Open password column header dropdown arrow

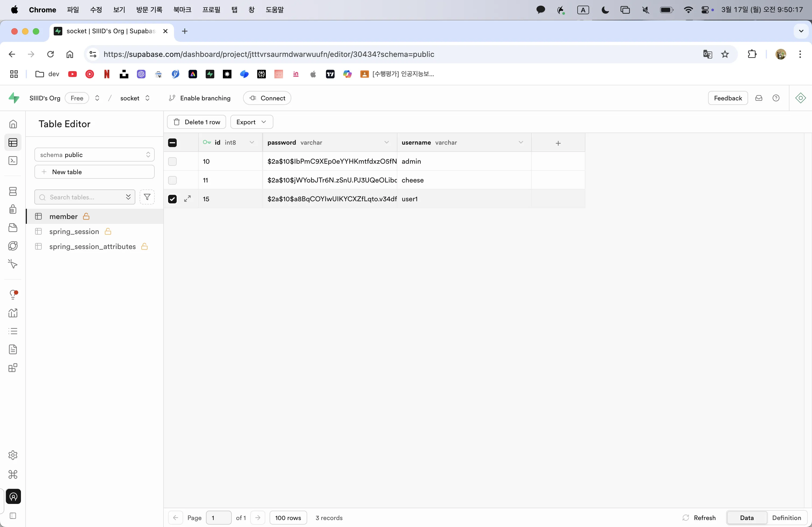tap(386, 142)
